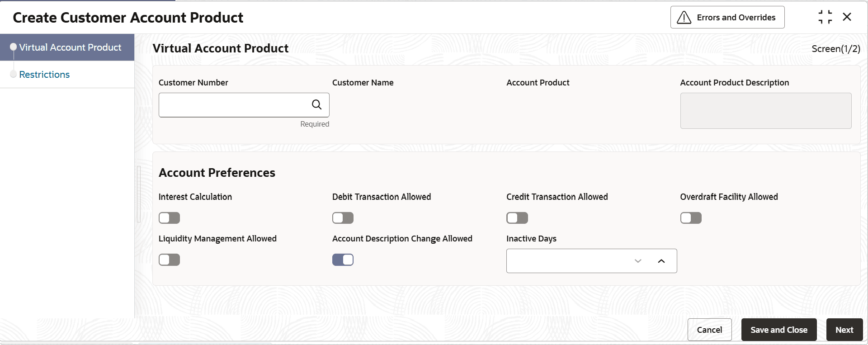
Task: Disable Account Description Change Allowed switch
Action: pyautogui.click(x=343, y=260)
